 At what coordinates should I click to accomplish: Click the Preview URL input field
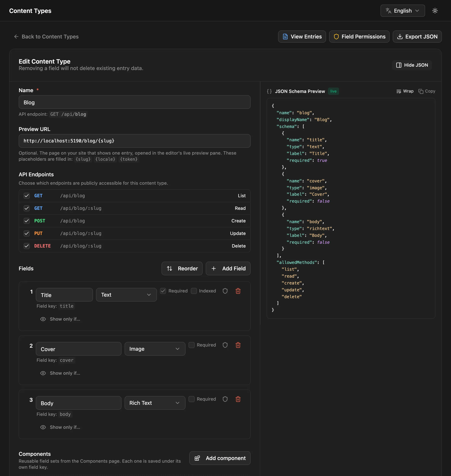pos(135,141)
